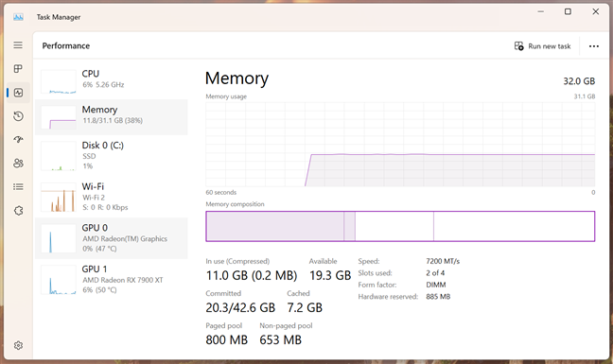Click Non-paged pool value 653 MB
The width and height of the screenshot is (613, 364).
point(280,339)
